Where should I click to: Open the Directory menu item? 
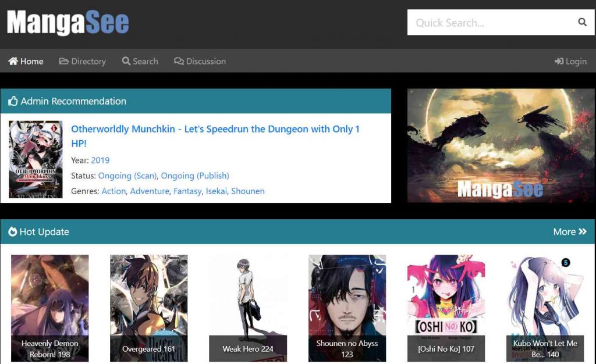[x=82, y=61]
